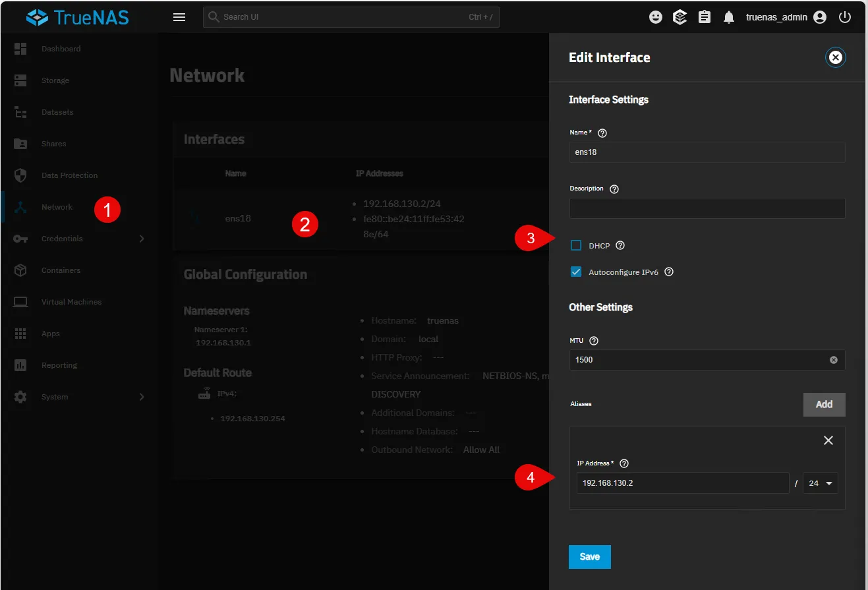Go to Datasets in the sidebar

57,112
